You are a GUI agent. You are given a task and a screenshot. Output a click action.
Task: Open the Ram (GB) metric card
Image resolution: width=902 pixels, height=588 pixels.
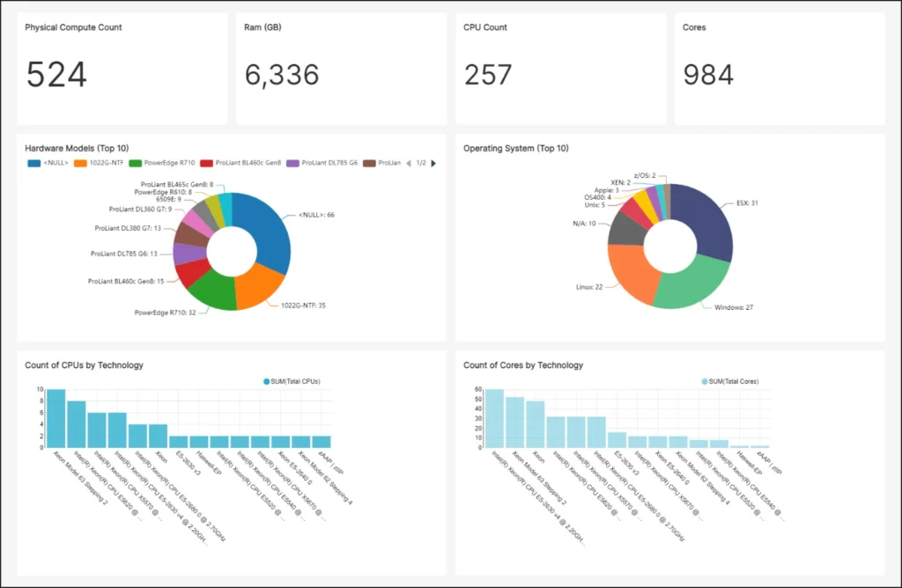point(341,69)
